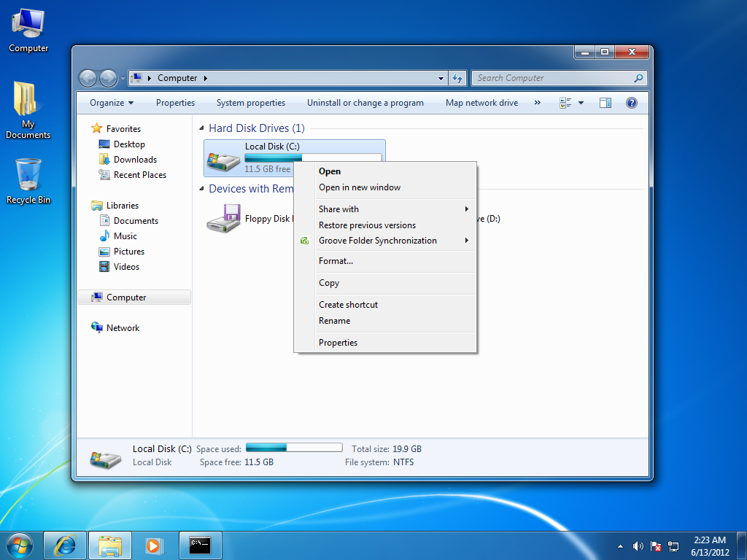Collapse the Hard Disk Drives section
The image size is (747, 560).
pyautogui.click(x=202, y=128)
